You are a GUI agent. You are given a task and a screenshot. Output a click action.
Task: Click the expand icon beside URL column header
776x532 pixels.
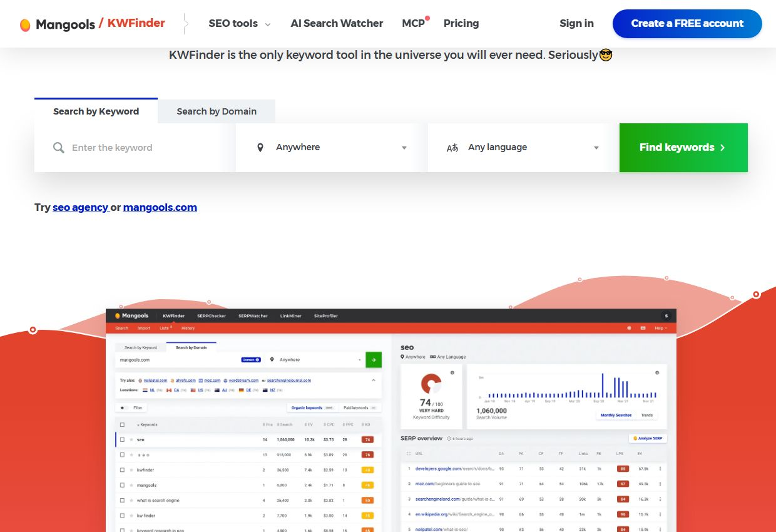tap(409, 453)
